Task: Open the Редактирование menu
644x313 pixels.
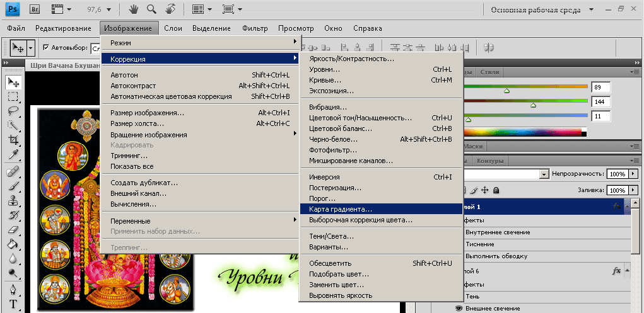Action: (63, 28)
